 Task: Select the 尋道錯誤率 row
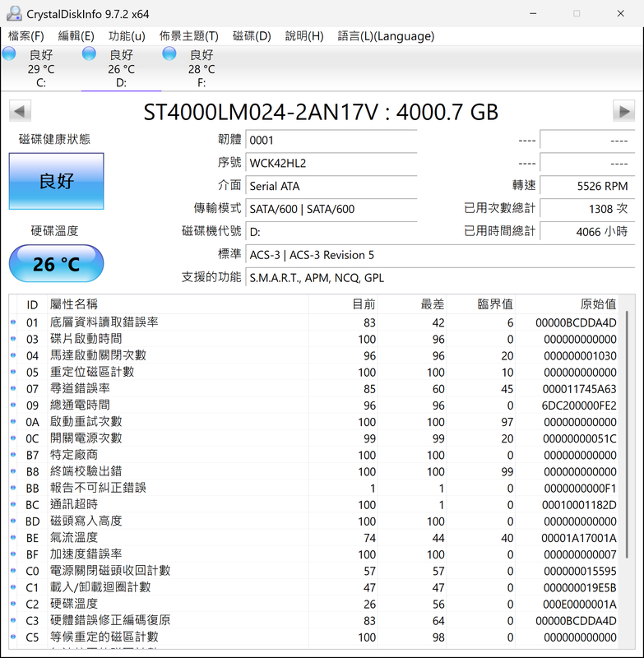point(314,388)
